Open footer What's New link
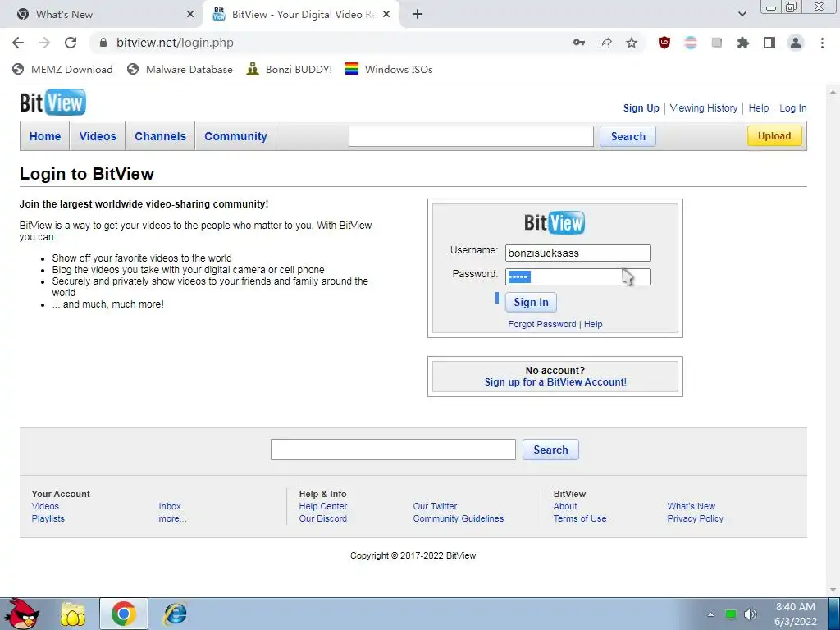 click(x=691, y=506)
